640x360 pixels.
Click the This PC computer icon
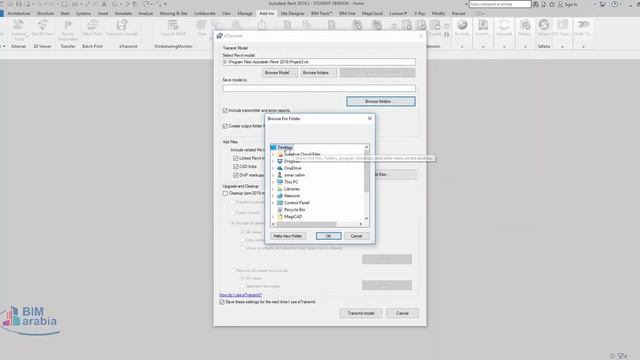coord(280,182)
